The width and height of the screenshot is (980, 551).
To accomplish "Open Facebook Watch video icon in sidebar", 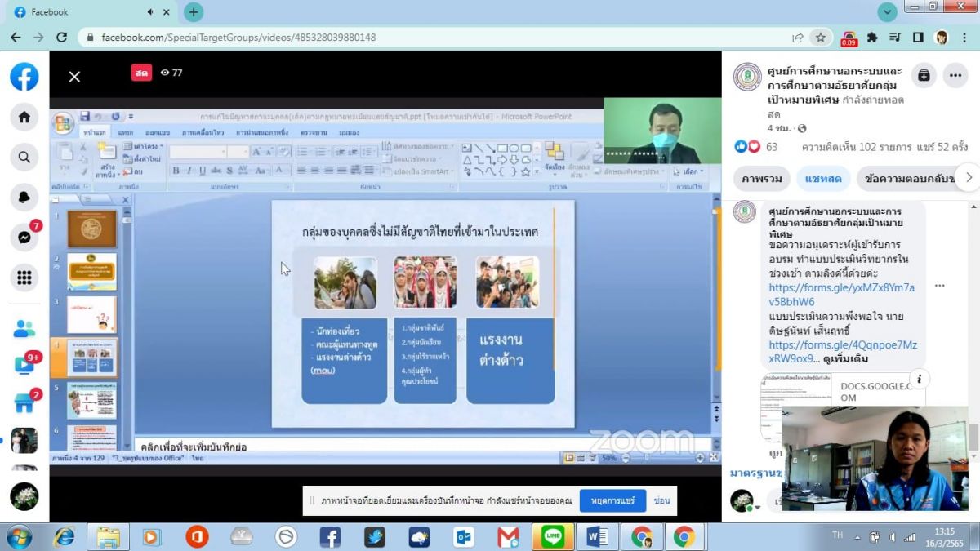I will pyautogui.click(x=24, y=365).
